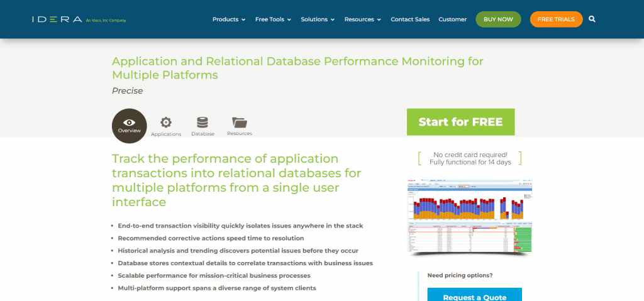Click the IDERA logo
Screen dimensions: 644x301
coord(57,19)
